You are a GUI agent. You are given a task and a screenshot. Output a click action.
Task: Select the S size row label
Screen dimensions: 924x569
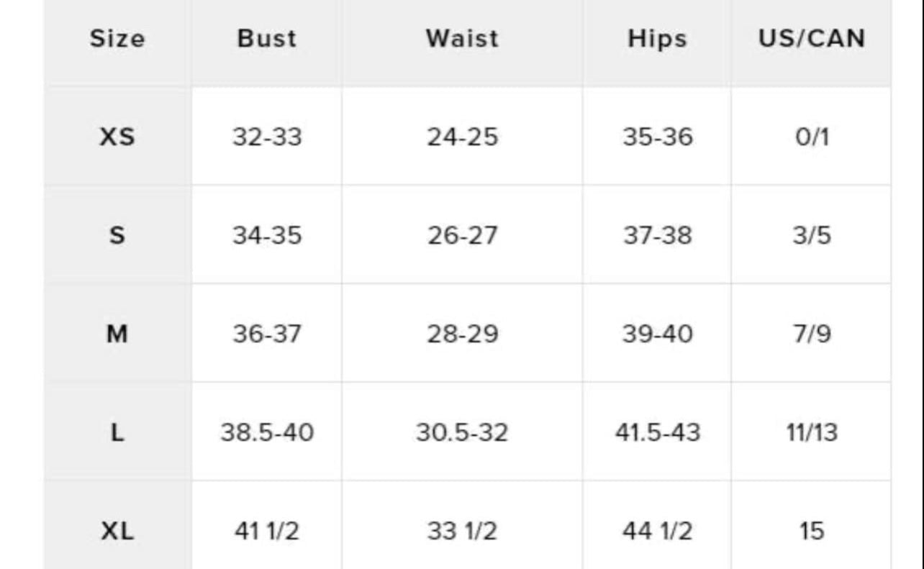point(117,235)
